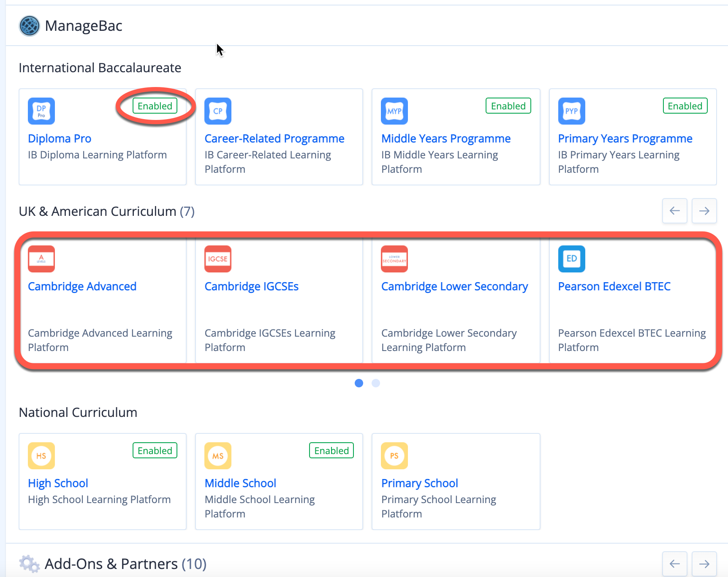Viewport: 728px width, 577px height.
Task: Open the Middle School link
Action: point(240,483)
